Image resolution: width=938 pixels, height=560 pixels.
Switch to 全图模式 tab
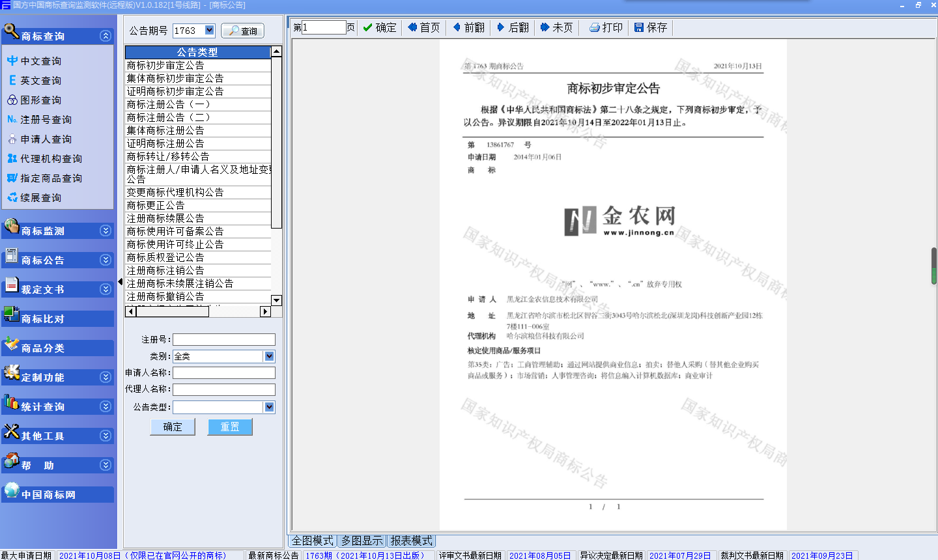point(313,540)
